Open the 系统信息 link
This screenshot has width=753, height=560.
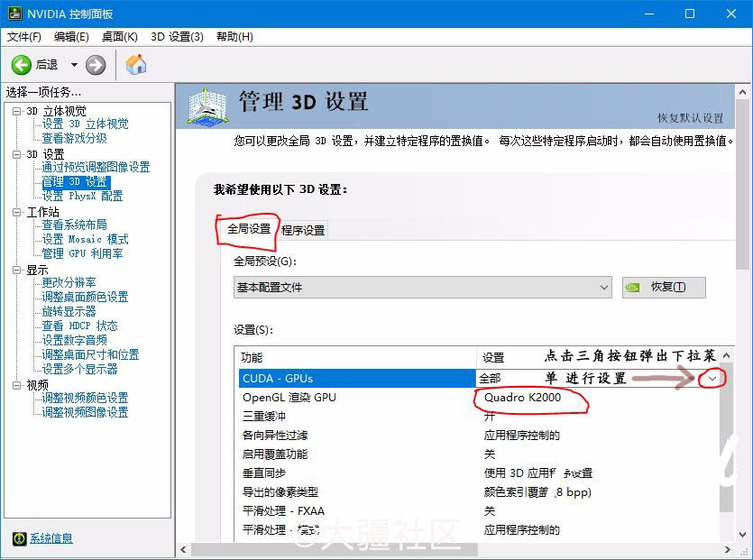click(x=51, y=538)
